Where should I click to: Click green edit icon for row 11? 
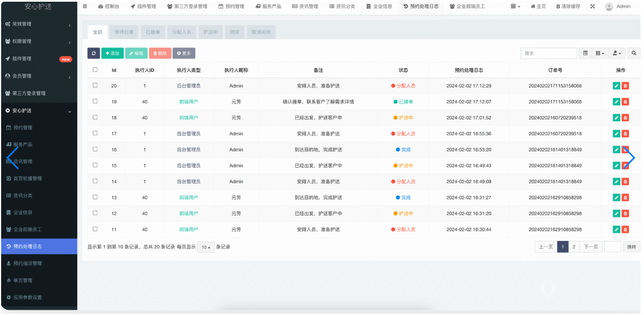pos(616,229)
